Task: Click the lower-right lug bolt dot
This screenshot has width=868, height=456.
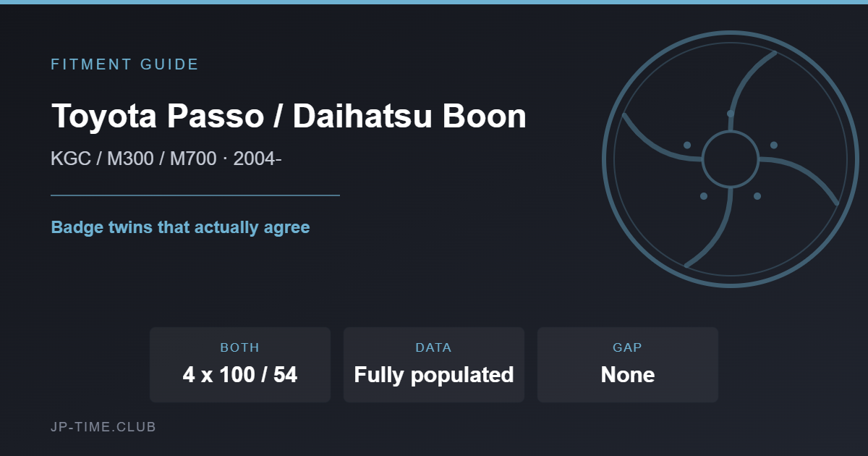Action: [757, 196]
